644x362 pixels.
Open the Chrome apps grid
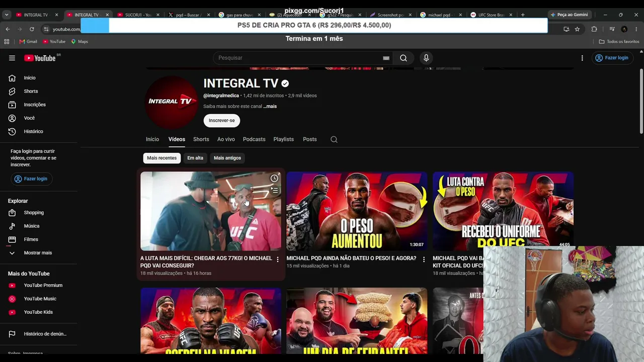click(x=7, y=41)
